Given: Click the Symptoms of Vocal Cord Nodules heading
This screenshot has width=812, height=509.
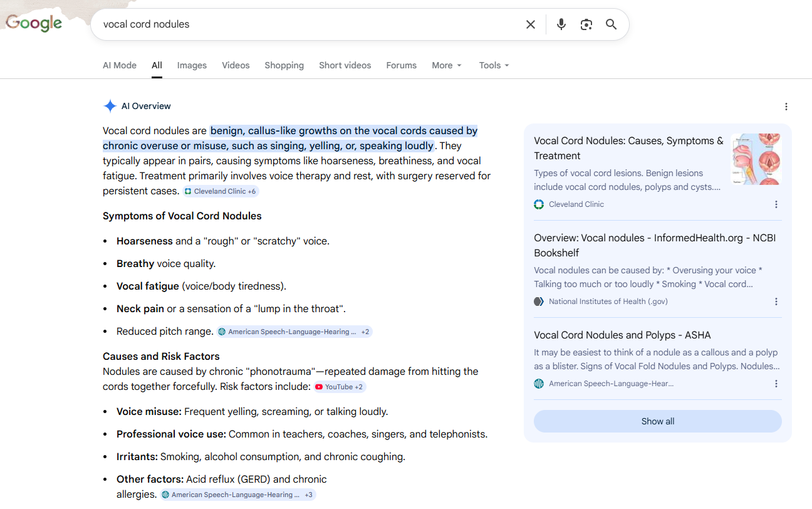Looking at the screenshot, I should [x=182, y=216].
